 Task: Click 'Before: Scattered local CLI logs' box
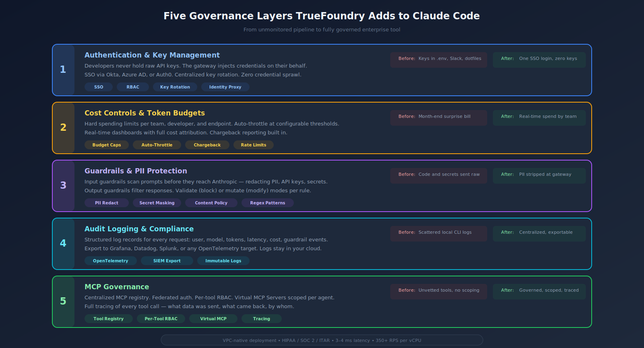[439, 234]
